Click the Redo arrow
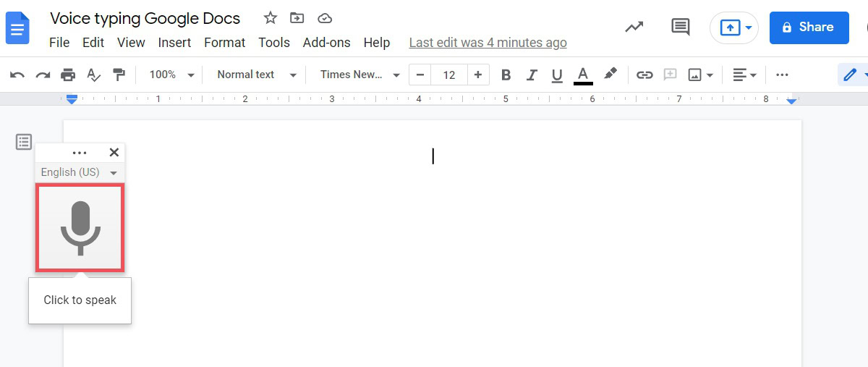 click(43, 75)
